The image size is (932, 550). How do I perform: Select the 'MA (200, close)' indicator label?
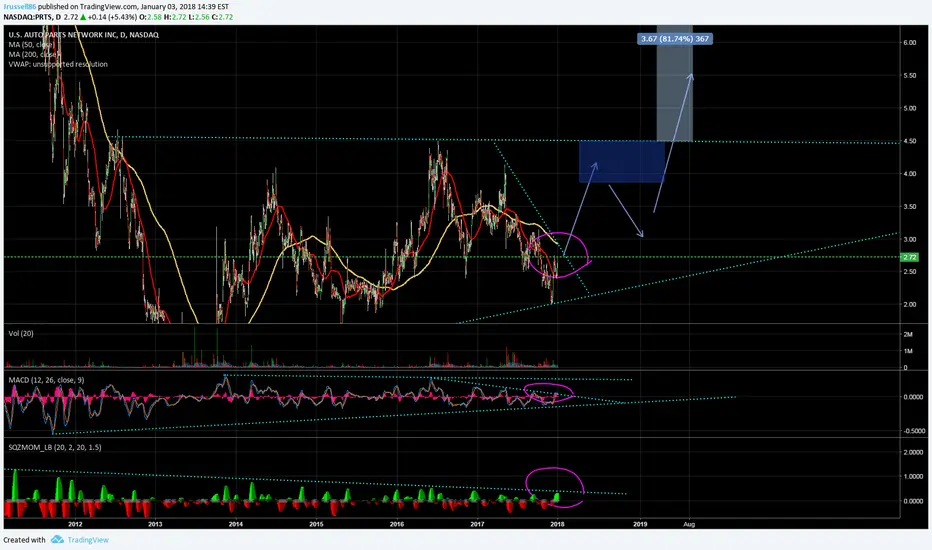[x=33, y=55]
